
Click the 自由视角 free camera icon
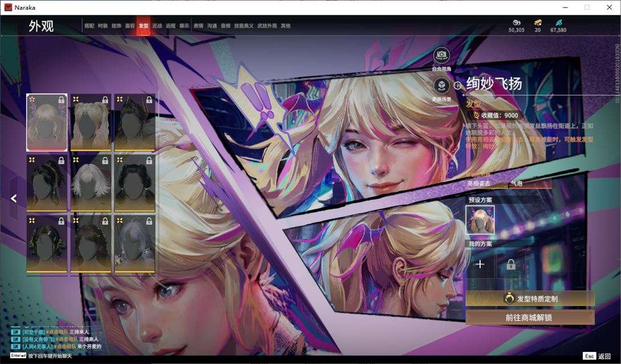click(x=441, y=56)
